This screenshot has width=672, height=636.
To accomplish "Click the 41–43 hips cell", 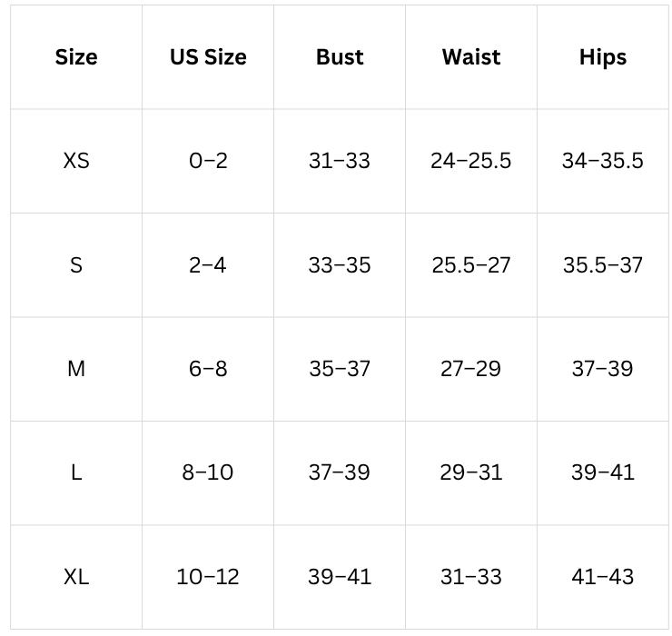I will [603, 577].
